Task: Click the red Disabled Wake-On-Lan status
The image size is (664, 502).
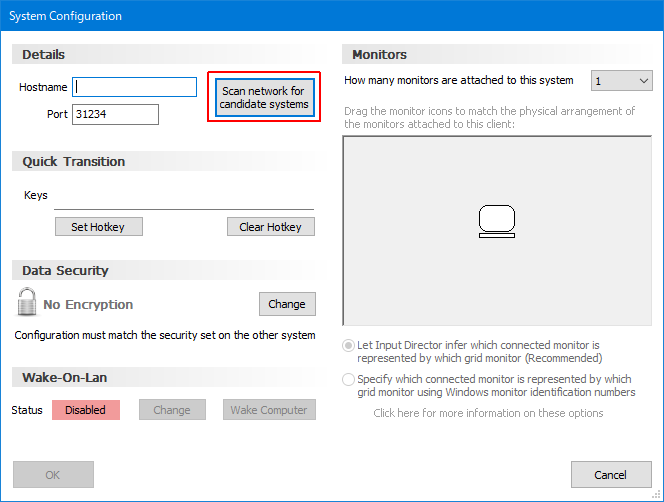Action: 86,410
